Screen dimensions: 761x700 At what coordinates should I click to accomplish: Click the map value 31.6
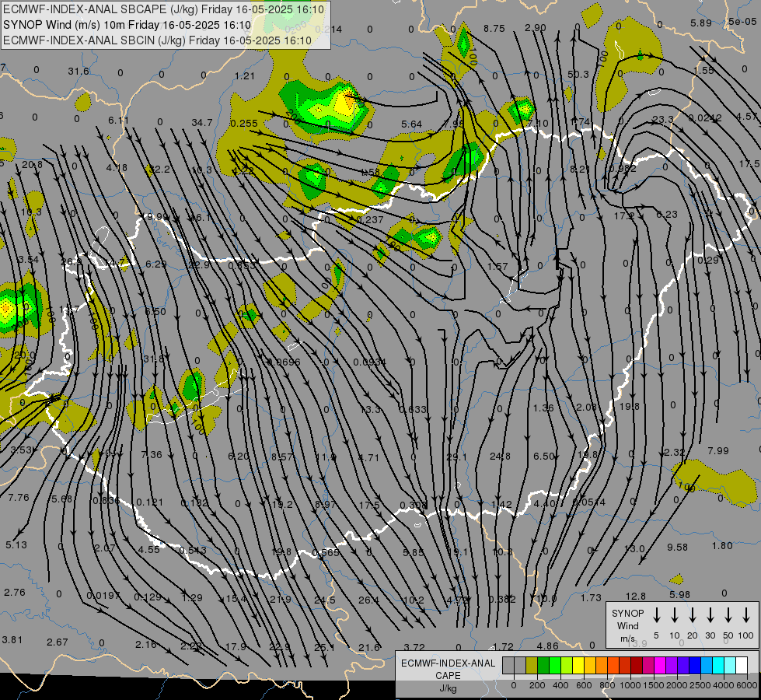(x=79, y=72)
